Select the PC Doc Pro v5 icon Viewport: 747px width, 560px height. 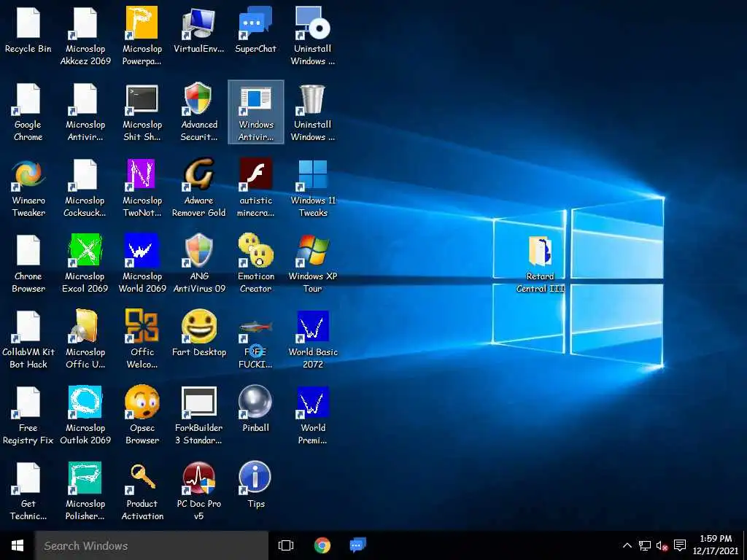click(198, 478)
